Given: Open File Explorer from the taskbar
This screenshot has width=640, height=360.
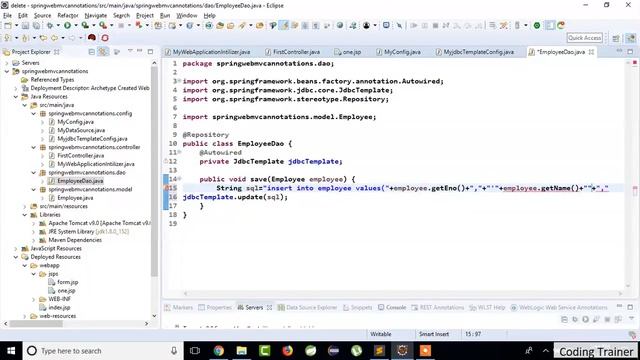Looking at the screenshot, I should tap(242, 351).
